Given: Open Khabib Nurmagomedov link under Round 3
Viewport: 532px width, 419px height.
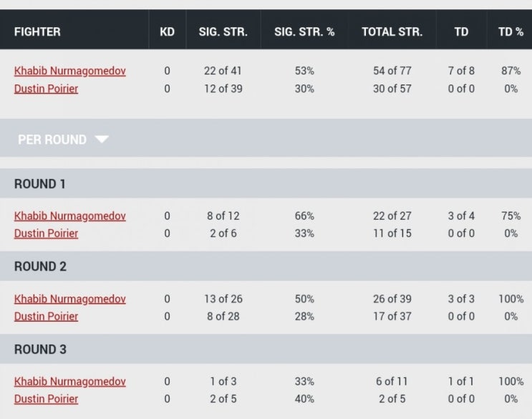Looking at the screenshot, I should tap(70, 382).
